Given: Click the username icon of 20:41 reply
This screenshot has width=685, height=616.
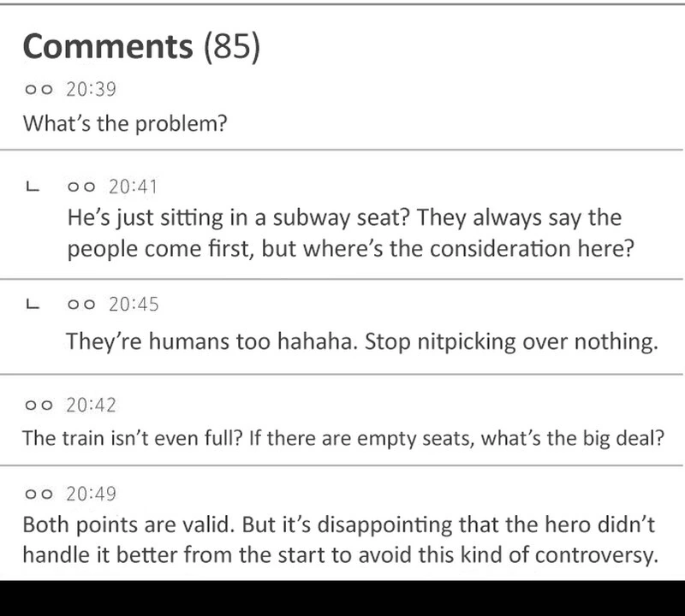Looking at the screenshot, I should (83, 186).
